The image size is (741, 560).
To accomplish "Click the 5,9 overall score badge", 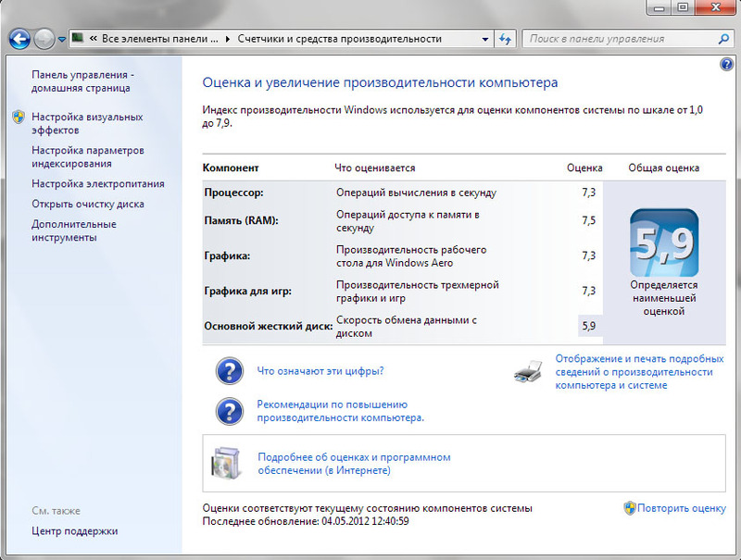I will [664, 243].
